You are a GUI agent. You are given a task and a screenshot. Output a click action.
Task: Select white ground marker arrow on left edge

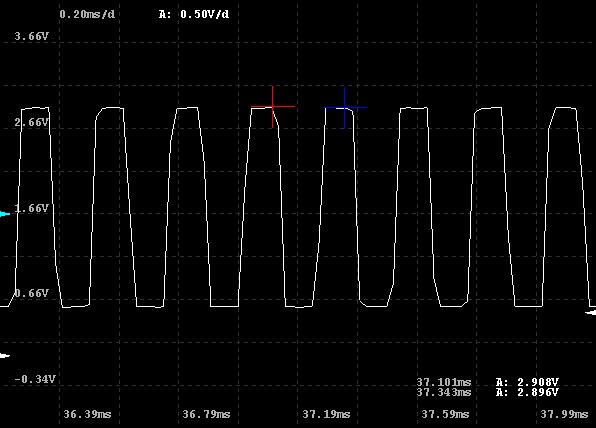coord(5,356)
